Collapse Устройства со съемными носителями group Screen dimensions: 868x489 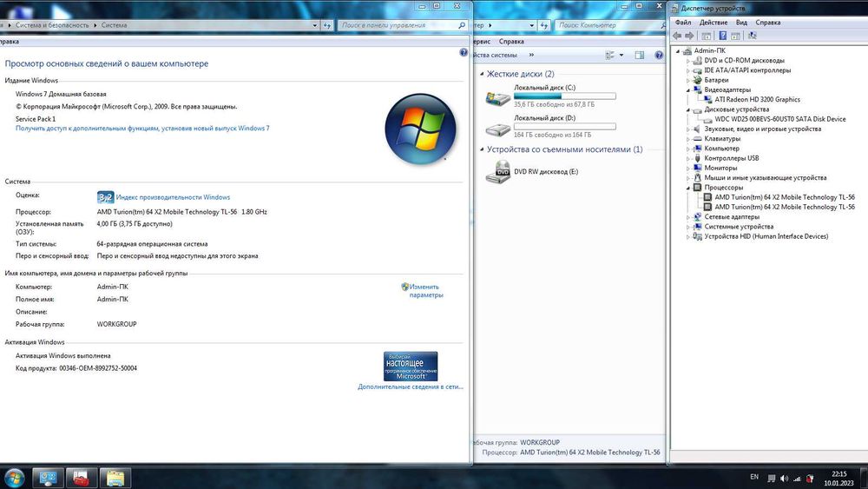pyautogui.click(x=482, y=149)
